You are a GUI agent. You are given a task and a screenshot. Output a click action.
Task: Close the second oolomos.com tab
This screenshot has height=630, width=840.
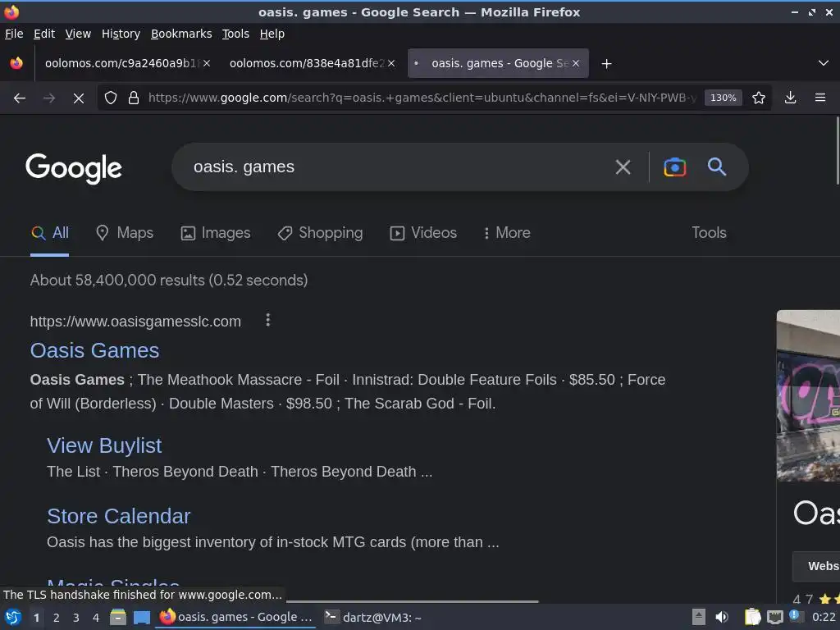[391, 63]
